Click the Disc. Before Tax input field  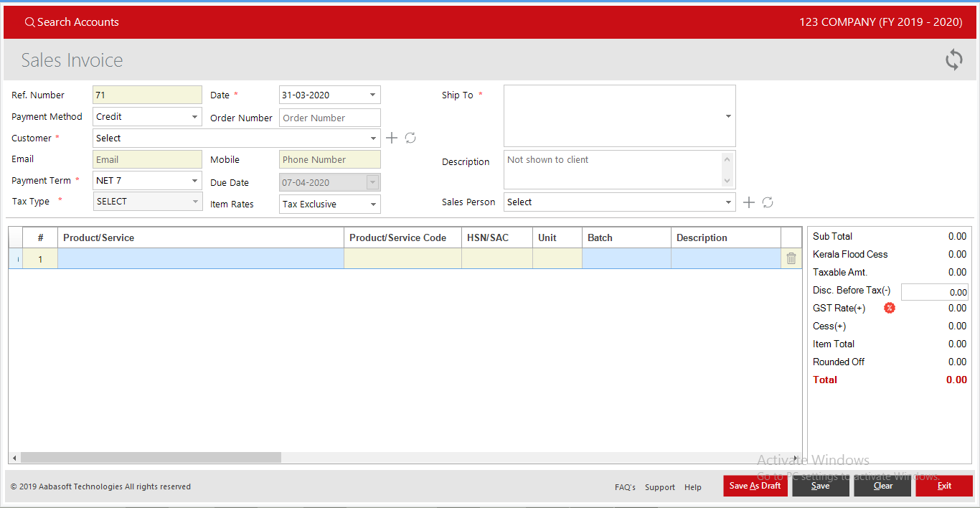click(x=935, y=291)
